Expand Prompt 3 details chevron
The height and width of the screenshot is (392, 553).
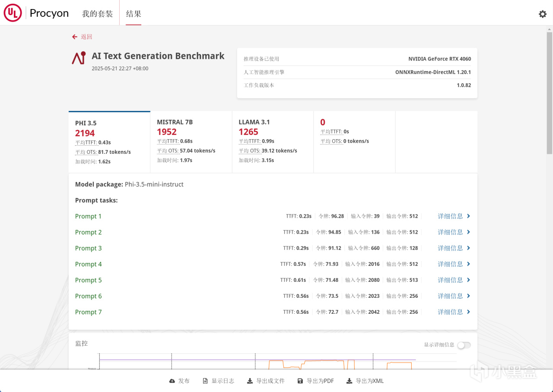click(469, 248)
